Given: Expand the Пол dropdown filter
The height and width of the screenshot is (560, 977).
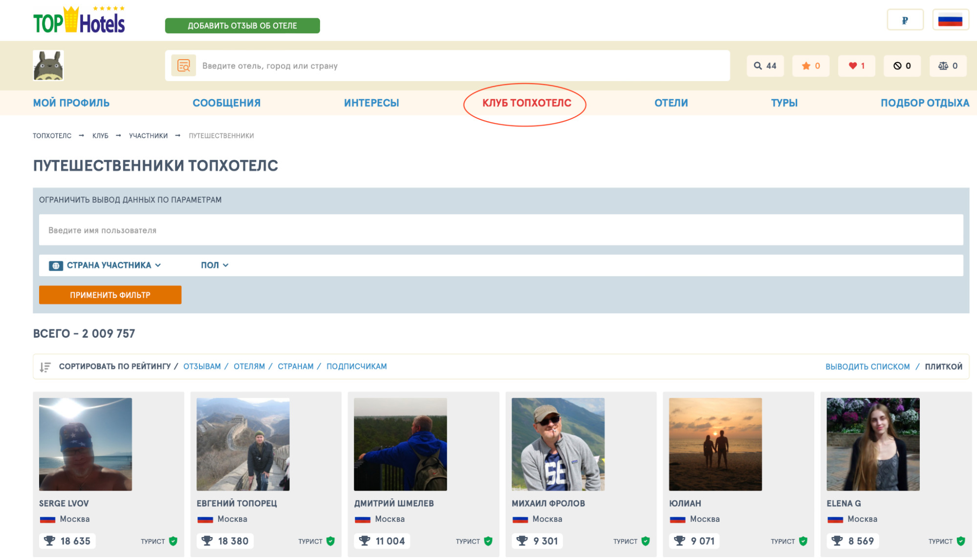Looking at the screenshot, I should (215, 265).
